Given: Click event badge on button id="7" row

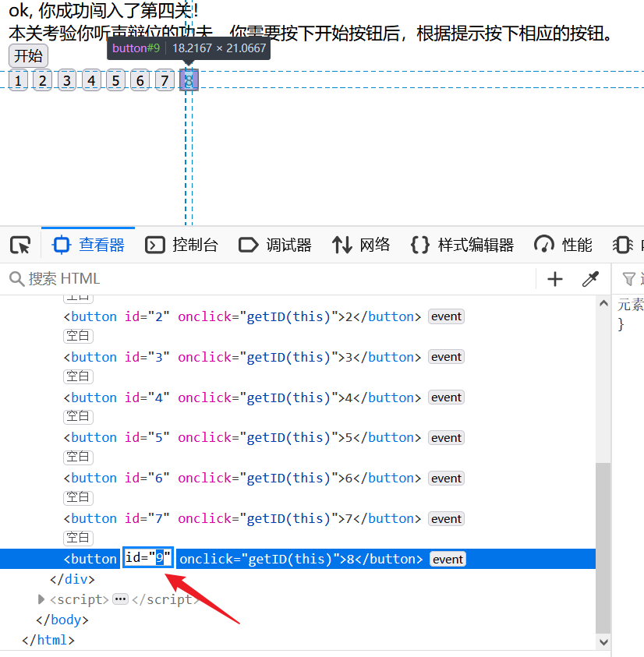Looking at the screenshot, I should point(446,519).
